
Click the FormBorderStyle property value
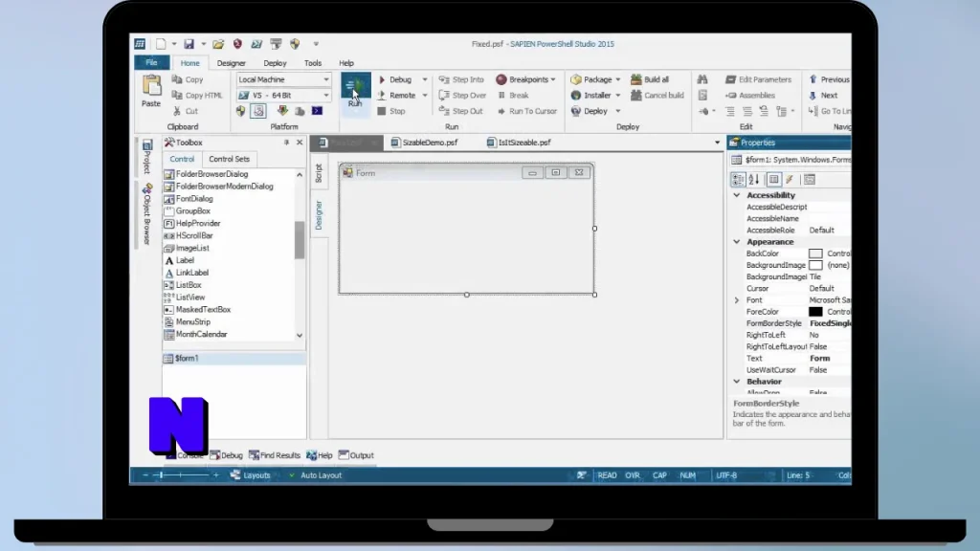(829, 323)
